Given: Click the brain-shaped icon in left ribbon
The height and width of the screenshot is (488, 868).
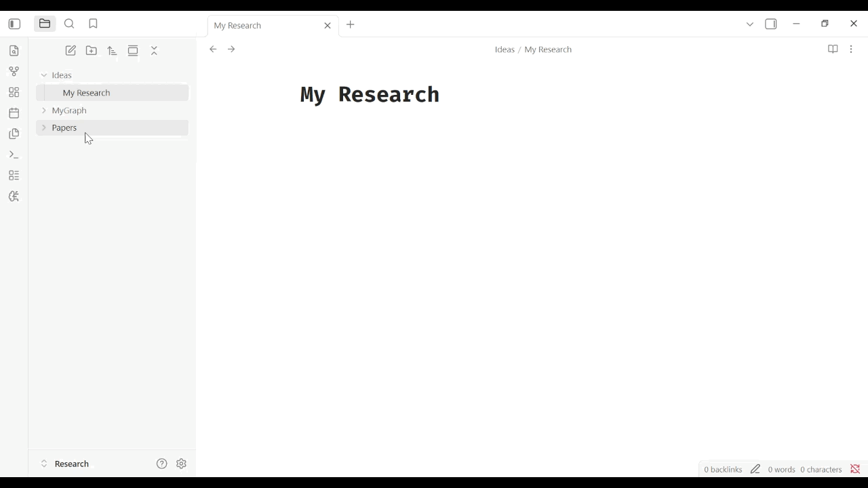Looking at the screenshot, I should 14,197.
